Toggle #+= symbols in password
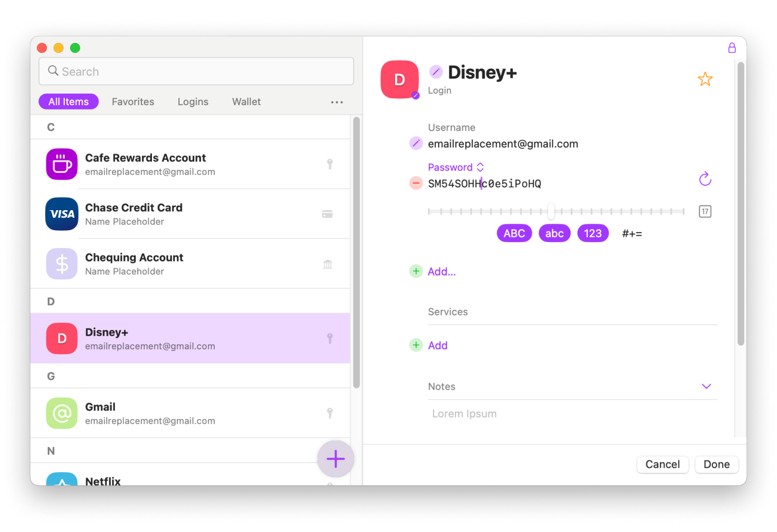 632,233
